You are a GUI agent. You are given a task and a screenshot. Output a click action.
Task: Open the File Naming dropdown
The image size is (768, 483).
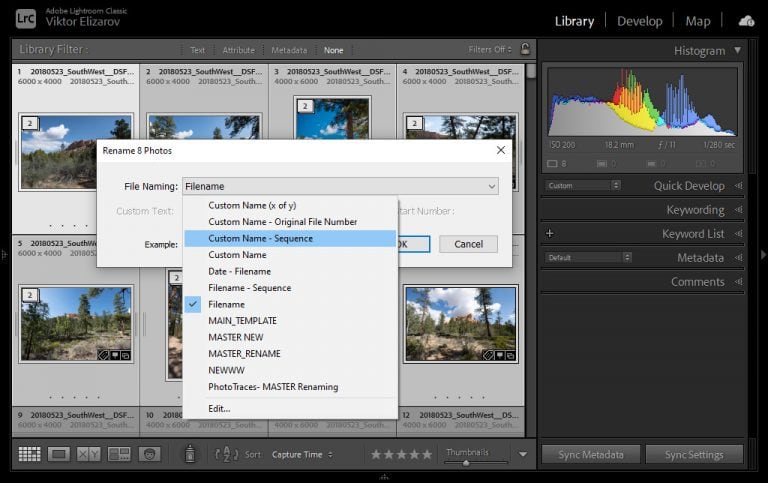[340, 186]
